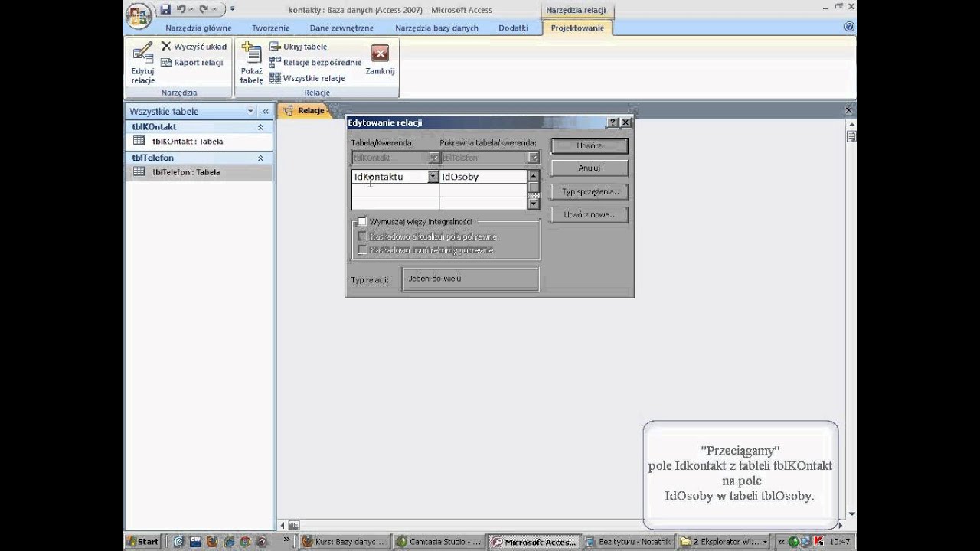The image size is (980, 551).
Task: Click Wyczyść układ in the ribbon
Action: click(x=194, y=47)
